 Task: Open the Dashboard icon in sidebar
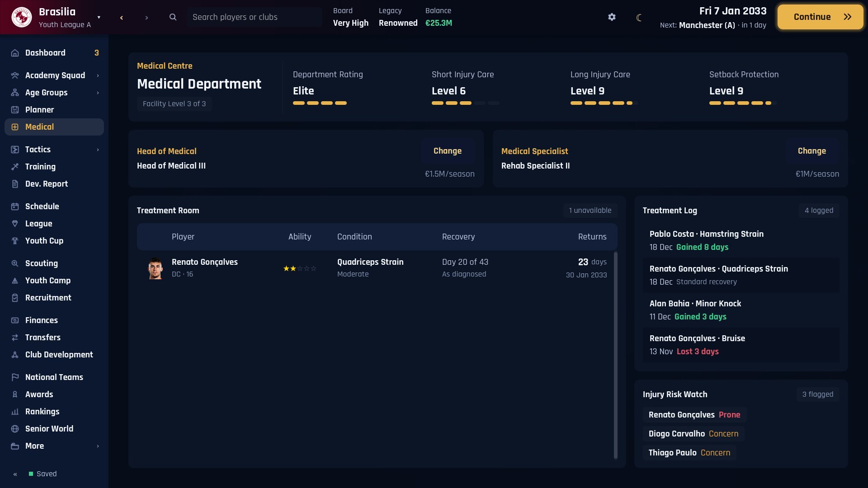coord(15,53)
